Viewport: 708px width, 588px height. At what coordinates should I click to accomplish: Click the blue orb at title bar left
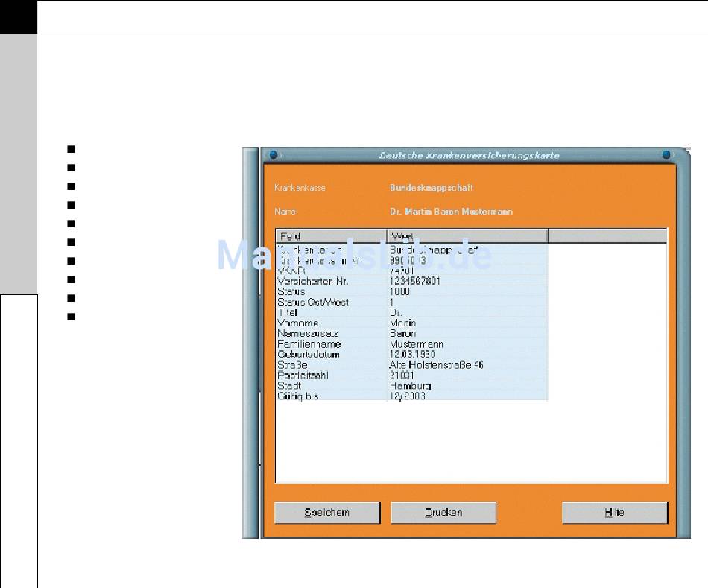pyautogui.click(x=274, y=154)
